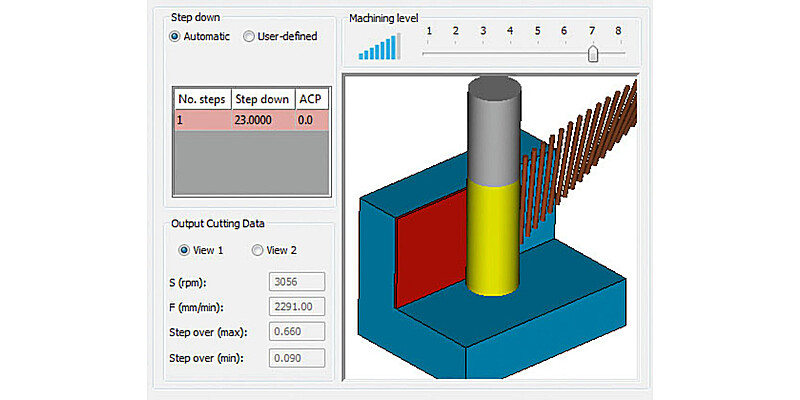800x400 pixels.
Task: Switch to View 2 cutting data
Action: pos(257,250)
